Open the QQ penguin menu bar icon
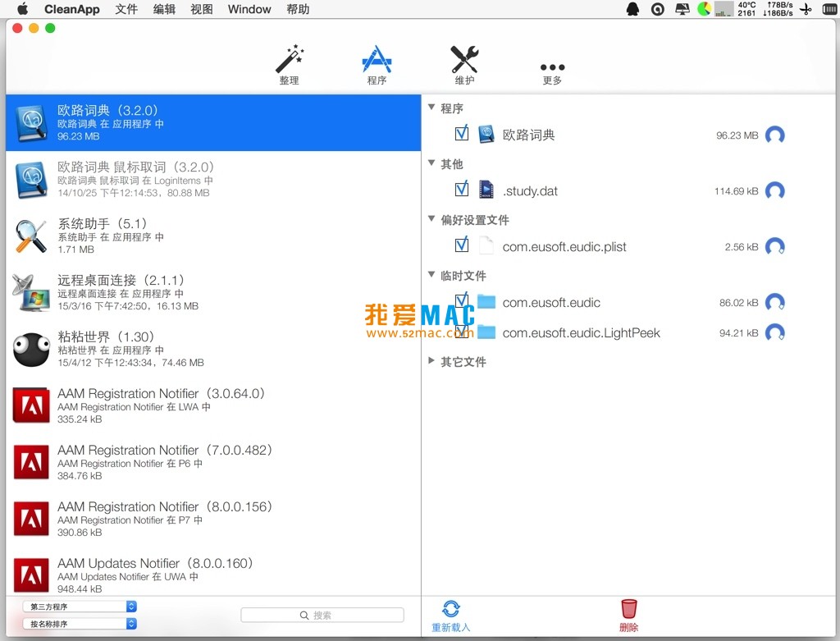This screenshot has width=840, height=641. pyautogui.click(x=632, y=9)
